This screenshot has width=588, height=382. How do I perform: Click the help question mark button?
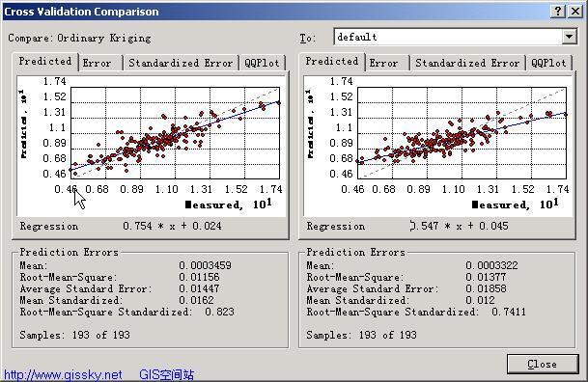[558, 12]
